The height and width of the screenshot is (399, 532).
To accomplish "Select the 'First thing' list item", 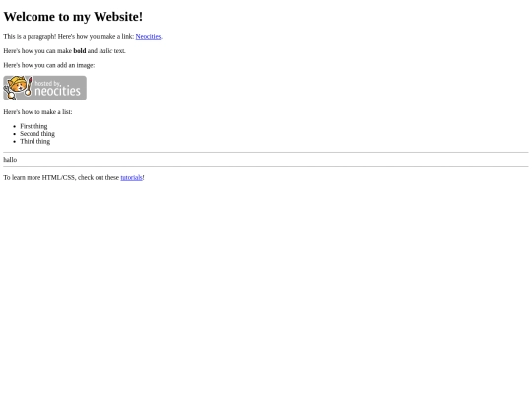I will tap(33, 126).
